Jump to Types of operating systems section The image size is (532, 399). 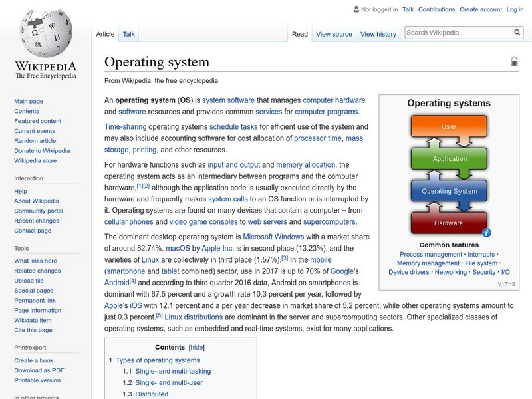coord(158,360)
